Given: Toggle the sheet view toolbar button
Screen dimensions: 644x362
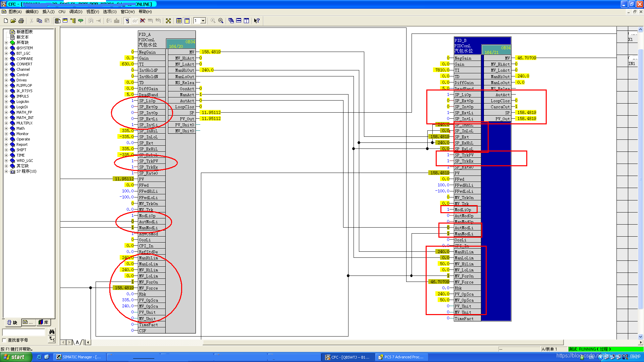Looking at the screenshot, I should coord(187,21).
